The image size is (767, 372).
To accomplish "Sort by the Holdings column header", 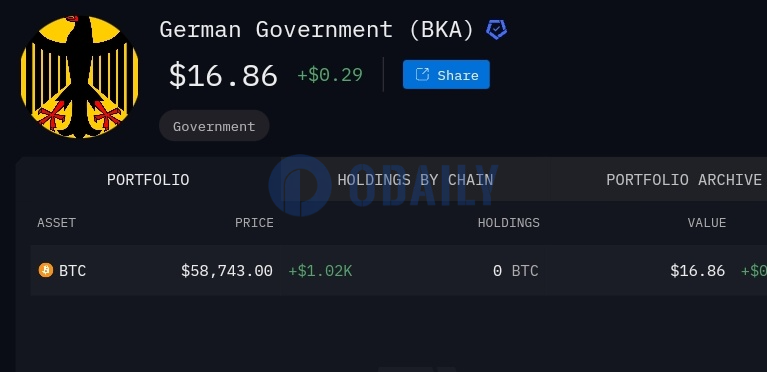I will (509, 223).
